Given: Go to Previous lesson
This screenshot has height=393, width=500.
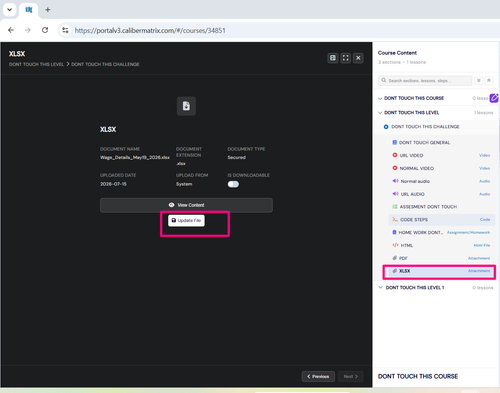Looking at the screenshot, I should pyautogui.click(x=318, y=376).
